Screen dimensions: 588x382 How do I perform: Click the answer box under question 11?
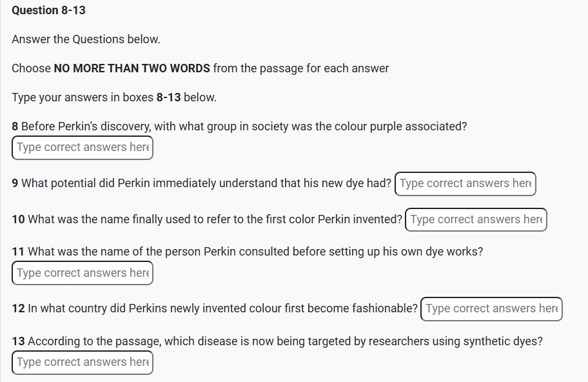tap(83, 273)
